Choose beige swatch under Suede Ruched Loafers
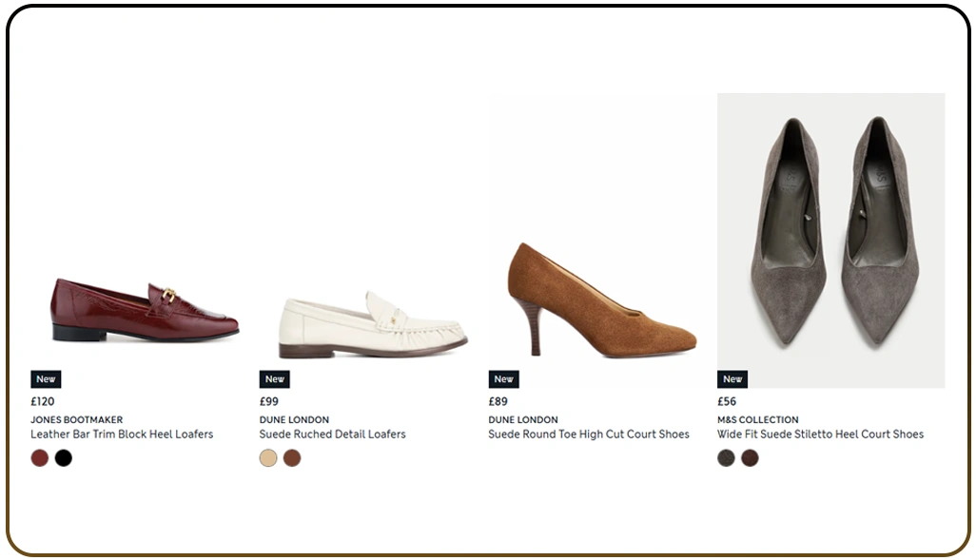Image resolution: width=976 pixels, height=560 pixels. pos(268,458)
